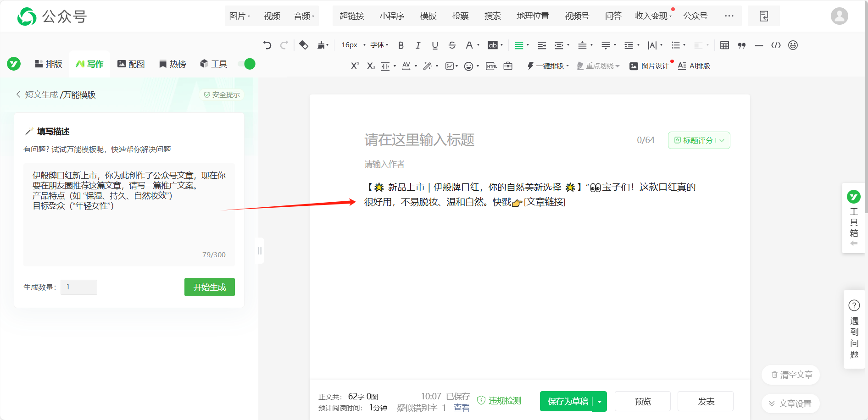Open the document icon at top right
Viewport: 868px width, 420px height.
click(x=764, y=16)
